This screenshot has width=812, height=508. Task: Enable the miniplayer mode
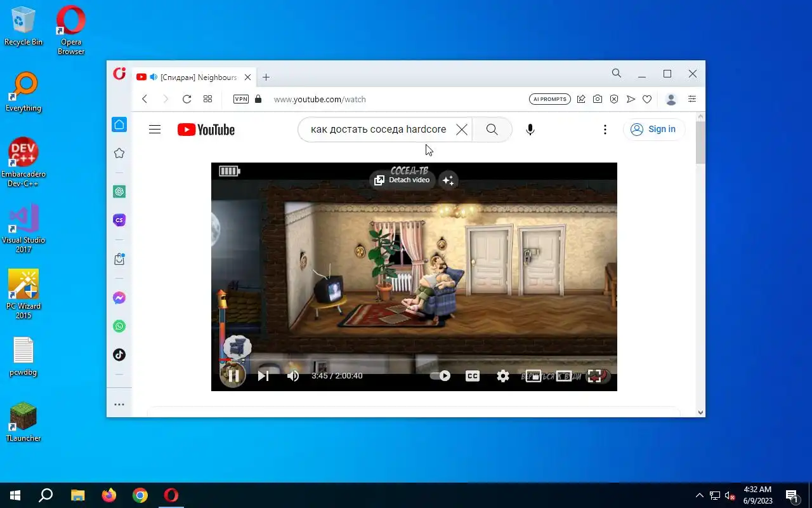click(534, 376)
